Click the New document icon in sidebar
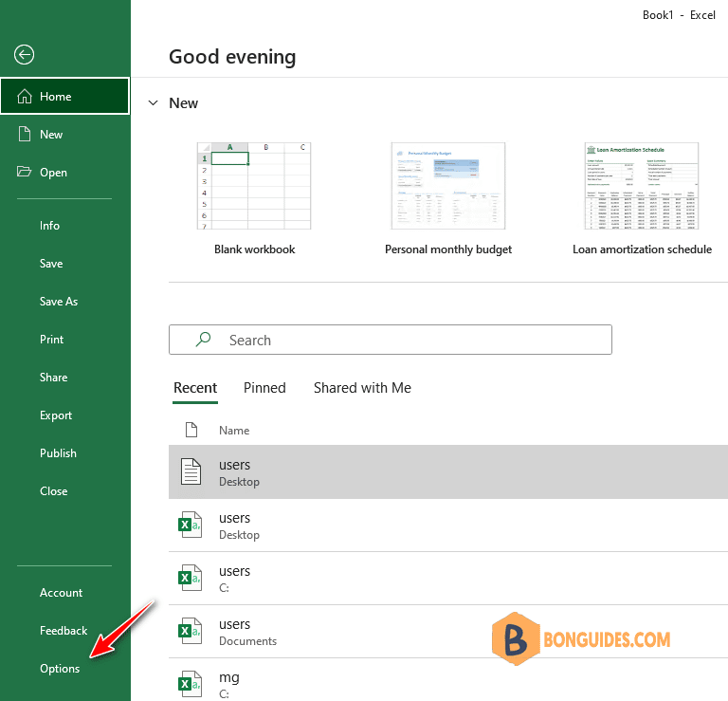This screenshot has width=728, height=701. click(25, 134)
